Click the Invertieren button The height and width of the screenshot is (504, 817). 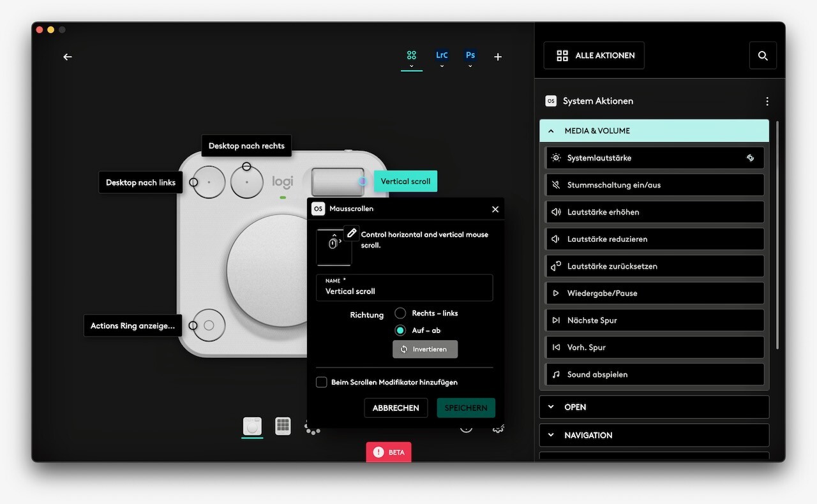pyautogui.click(x=425, y=350)
